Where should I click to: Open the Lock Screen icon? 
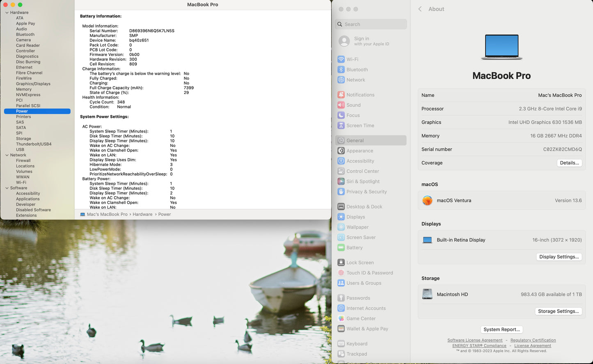point(341,263)
